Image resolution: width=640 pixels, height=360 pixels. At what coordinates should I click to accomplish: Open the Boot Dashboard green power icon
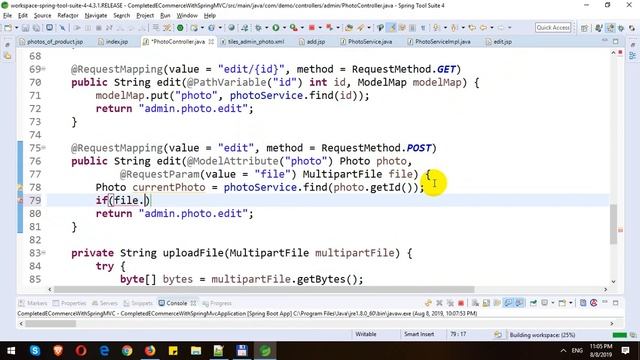180,28
